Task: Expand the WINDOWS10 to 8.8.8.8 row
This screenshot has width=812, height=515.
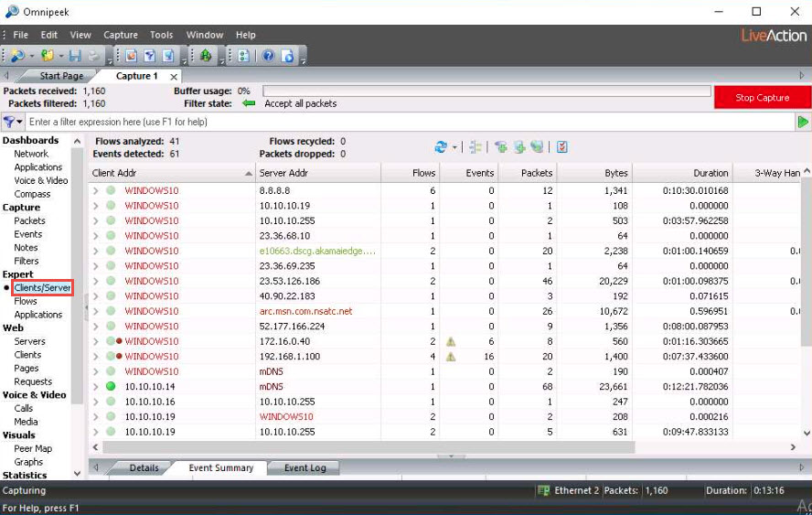Action: tap(95, 190)
